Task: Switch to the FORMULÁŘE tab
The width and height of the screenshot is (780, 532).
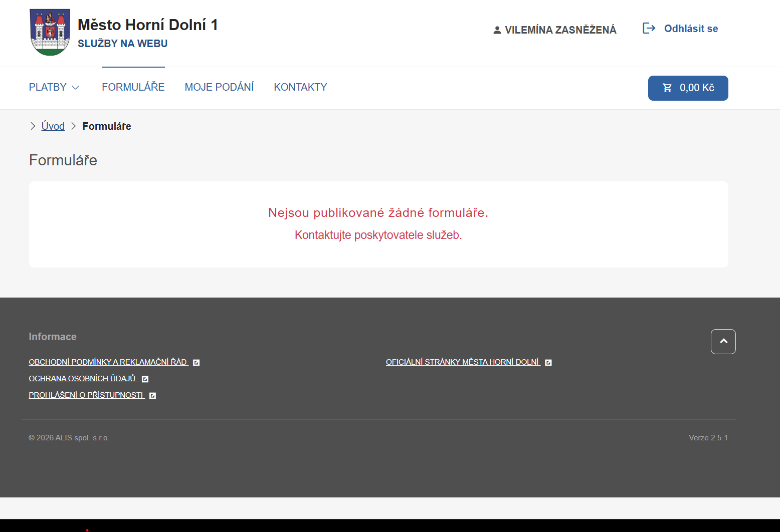Action: point(133,87)
